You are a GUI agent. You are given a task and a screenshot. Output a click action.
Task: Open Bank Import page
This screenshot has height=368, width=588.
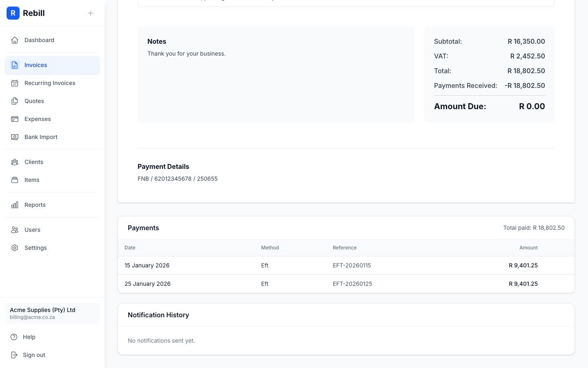click(52, 137)
